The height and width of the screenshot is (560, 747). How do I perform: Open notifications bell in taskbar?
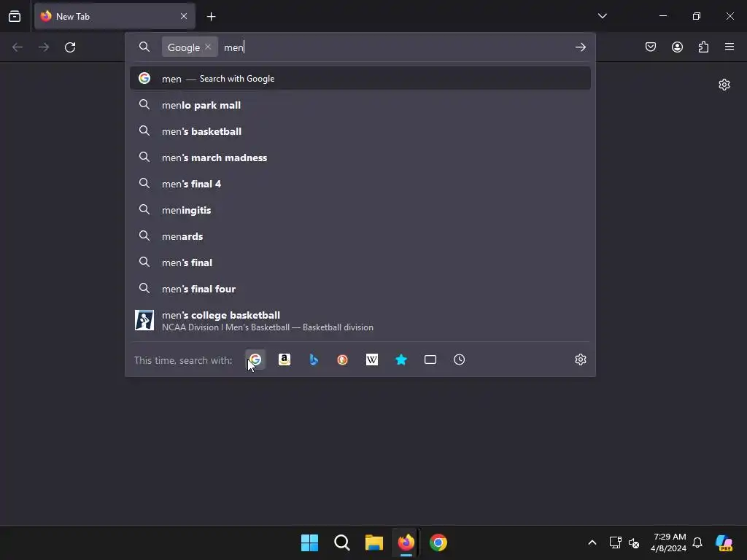point(697,542)
